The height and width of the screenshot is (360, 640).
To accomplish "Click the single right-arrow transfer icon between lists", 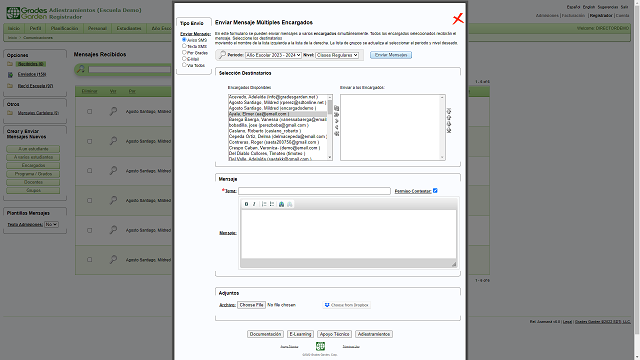I will 337,121.
